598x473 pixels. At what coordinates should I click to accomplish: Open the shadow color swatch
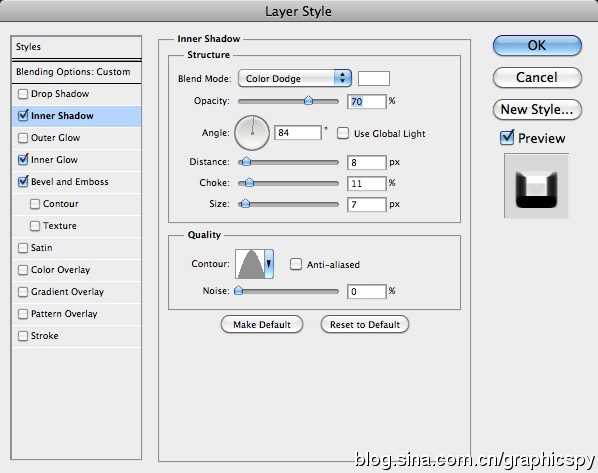point(374,79)
